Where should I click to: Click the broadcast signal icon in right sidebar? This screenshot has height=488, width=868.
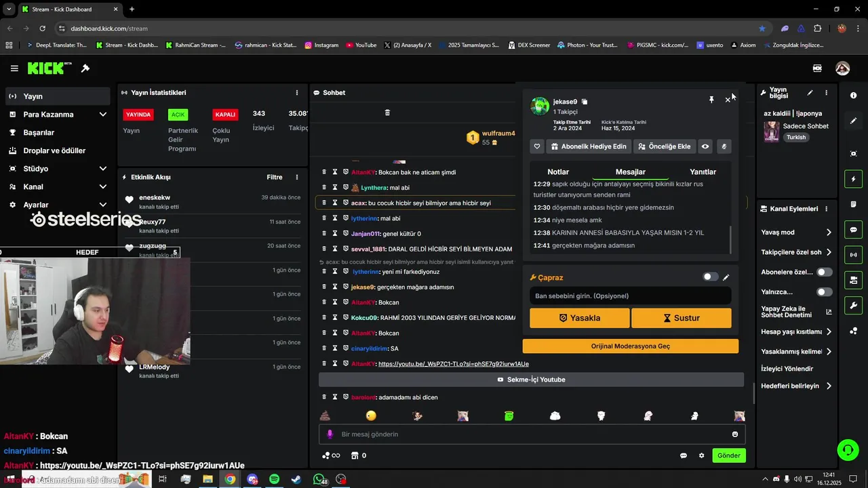(854, 255)
